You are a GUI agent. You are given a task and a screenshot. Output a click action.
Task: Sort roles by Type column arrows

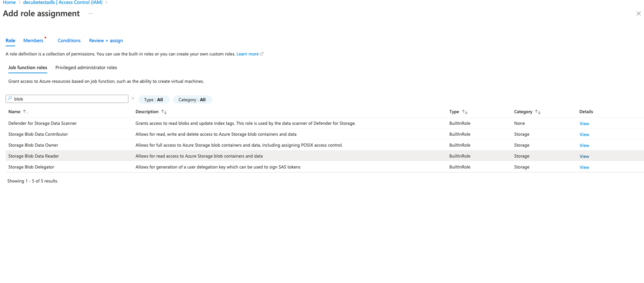(x=464, y=112)
